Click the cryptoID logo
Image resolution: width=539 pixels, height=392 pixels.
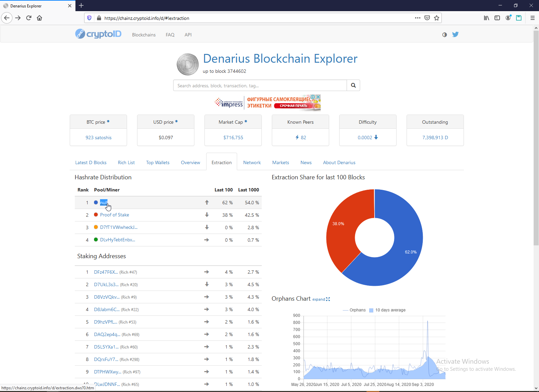point(98,34)
